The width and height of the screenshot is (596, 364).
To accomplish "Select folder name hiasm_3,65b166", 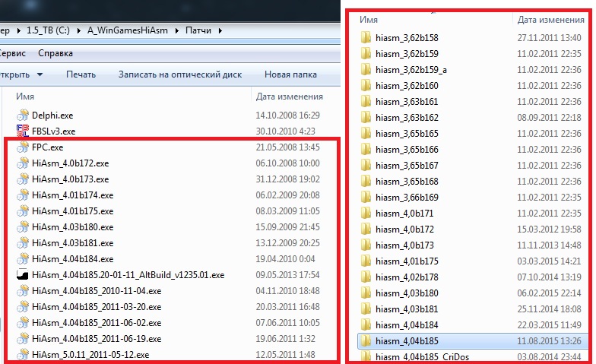I will coord(407,149).
